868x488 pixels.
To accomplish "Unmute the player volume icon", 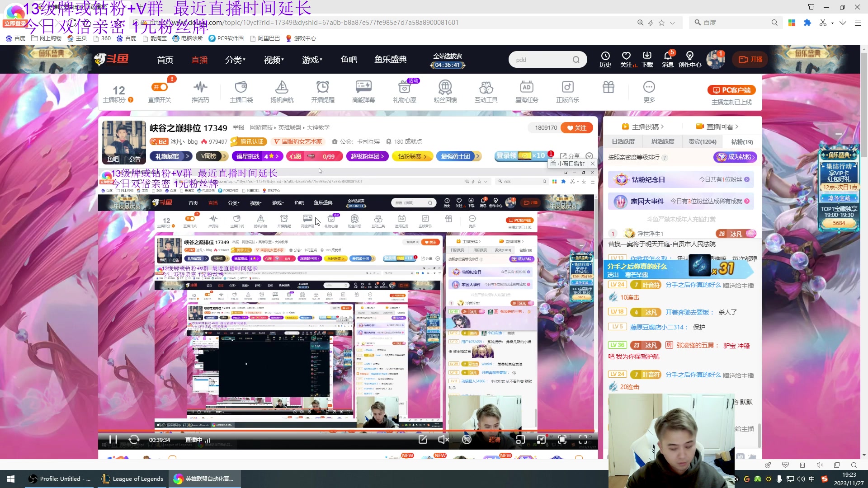I will pyautogui.click(x=443, y=440).
